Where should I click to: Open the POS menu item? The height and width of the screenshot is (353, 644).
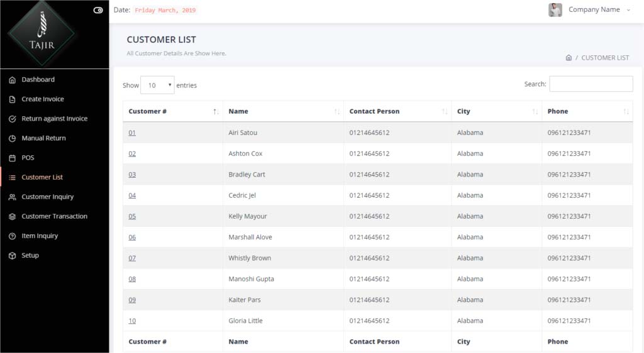28,158
